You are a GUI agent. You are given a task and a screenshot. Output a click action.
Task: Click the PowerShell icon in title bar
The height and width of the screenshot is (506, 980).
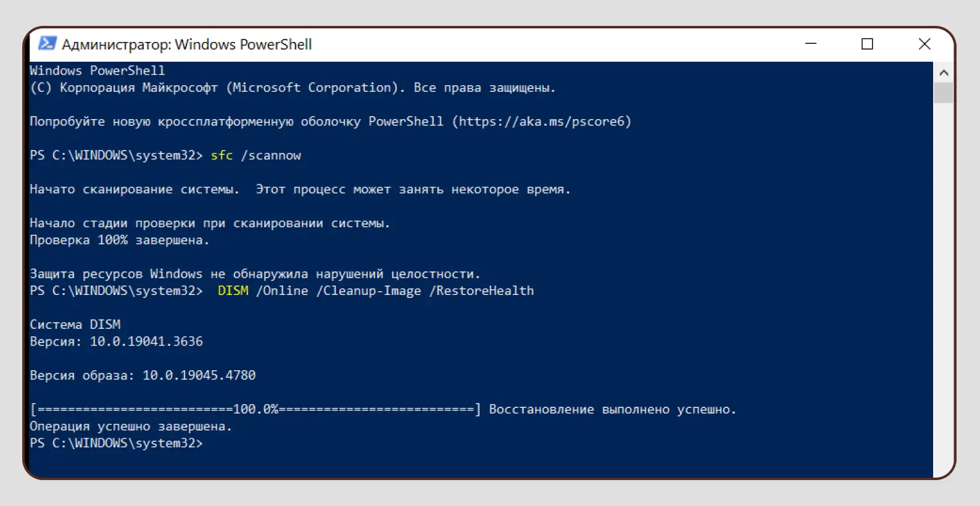click(47, 44)
